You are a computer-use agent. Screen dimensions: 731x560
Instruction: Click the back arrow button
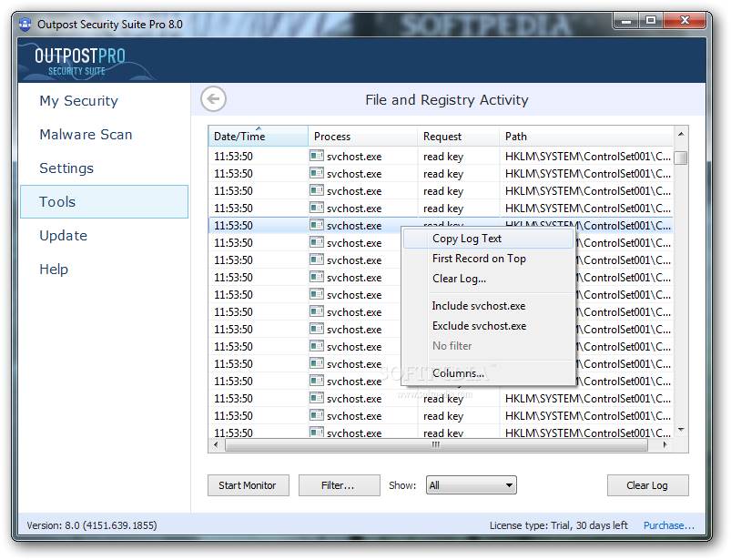[x=214, y=99]
